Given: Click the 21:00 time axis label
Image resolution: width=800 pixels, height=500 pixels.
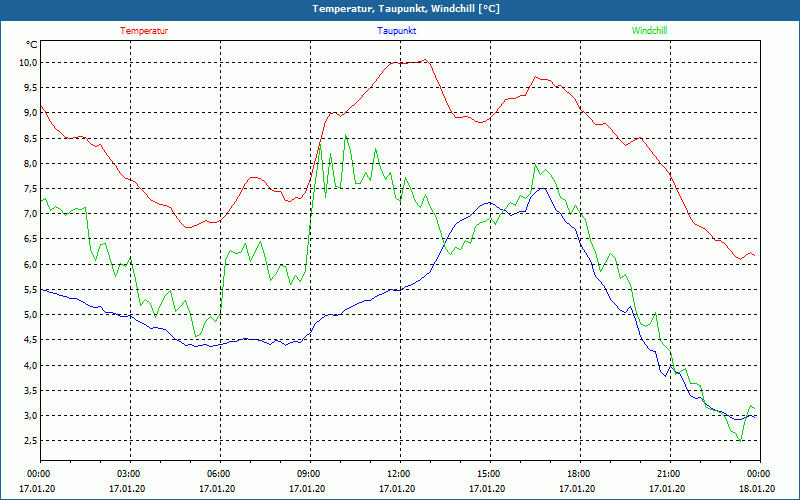Looking at the screenshot, I should click(x=670, y=473).
